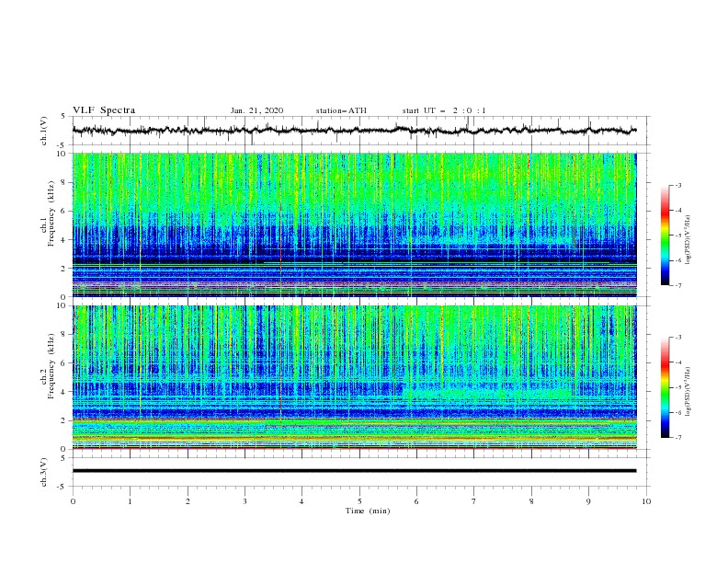Click the ch.1 spectrogram panel
This screenshot has width=728, height=563.
pos(354,224)
